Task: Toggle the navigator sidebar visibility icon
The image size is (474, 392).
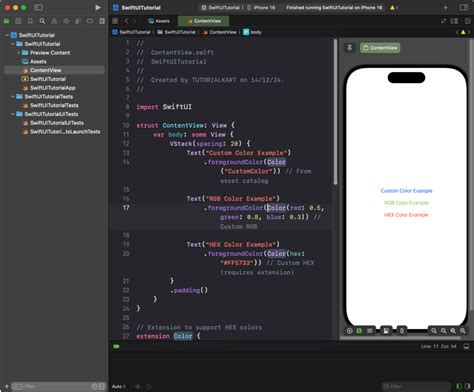Action: pos(38,7)
